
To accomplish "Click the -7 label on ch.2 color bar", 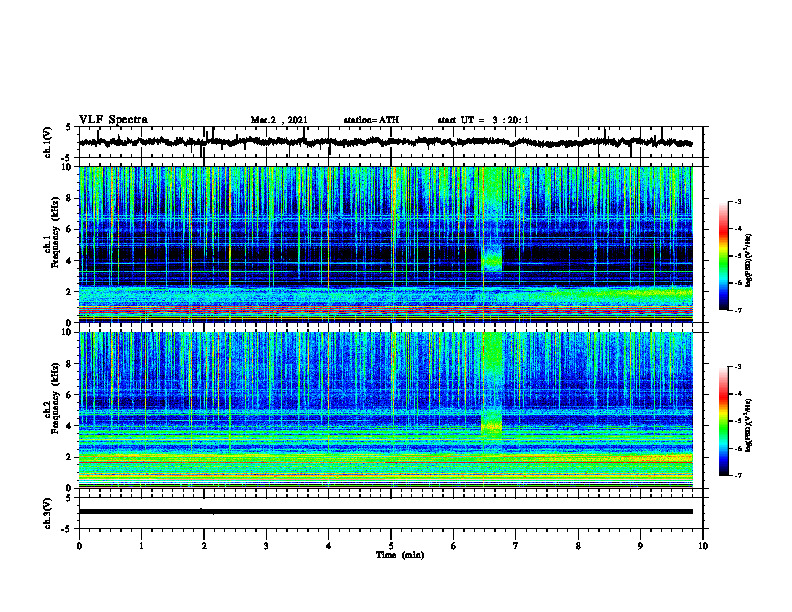I will 737,476.
